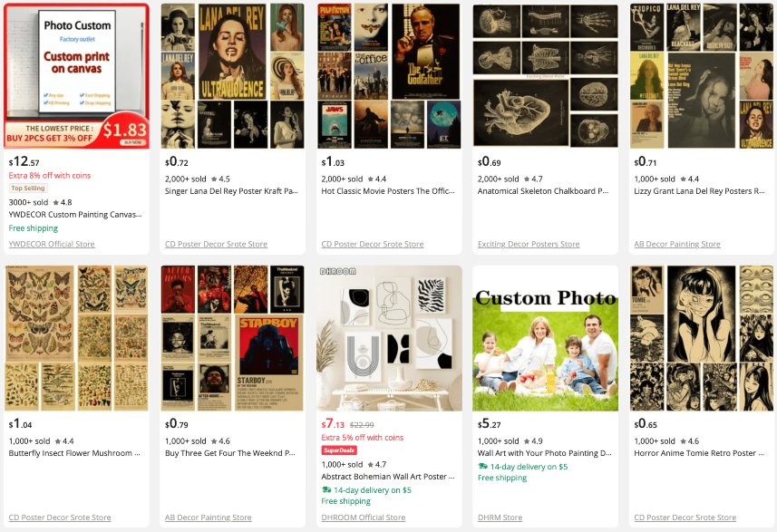Open the Custom Photo family picnic image
777x532 pixels.
[545, 338]
